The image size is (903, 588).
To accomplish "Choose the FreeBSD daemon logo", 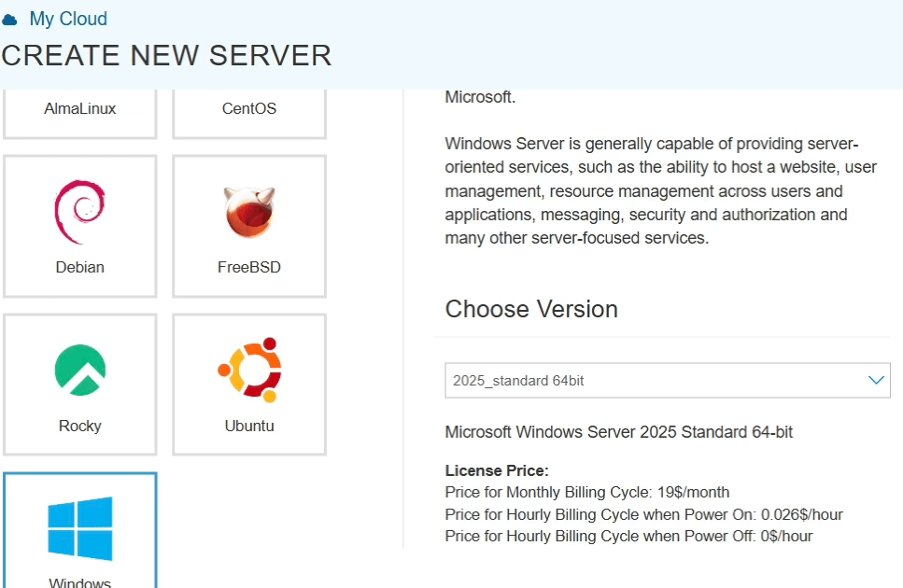I will 249,212.
